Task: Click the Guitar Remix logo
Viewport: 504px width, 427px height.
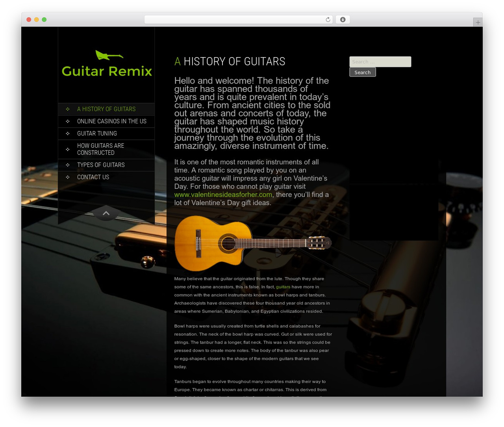Action: pos(107,63)
